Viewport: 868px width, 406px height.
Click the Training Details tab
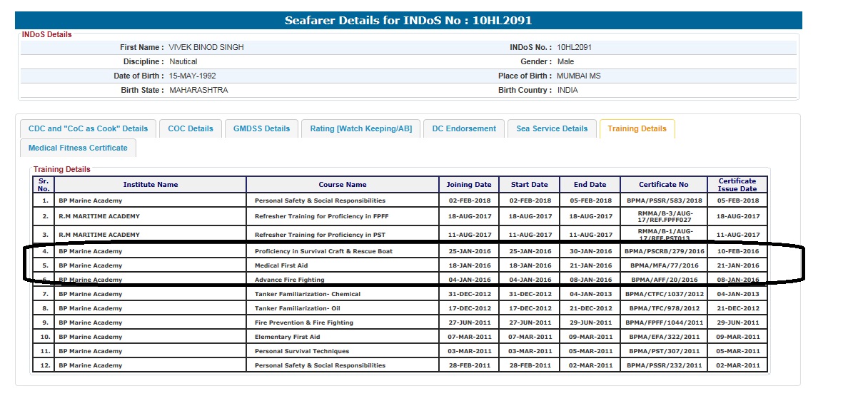click(637, 129)
